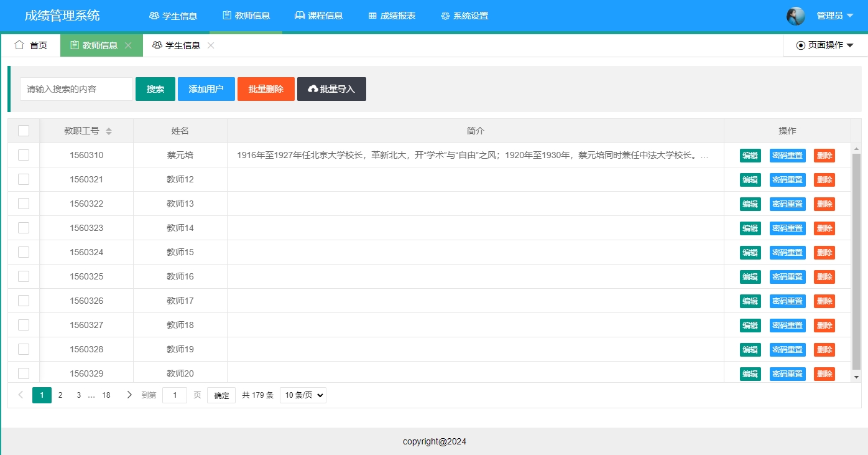Select the checkbox next to 教师15
This screenshot has width=868, height=455.
(x=23, y=252)
